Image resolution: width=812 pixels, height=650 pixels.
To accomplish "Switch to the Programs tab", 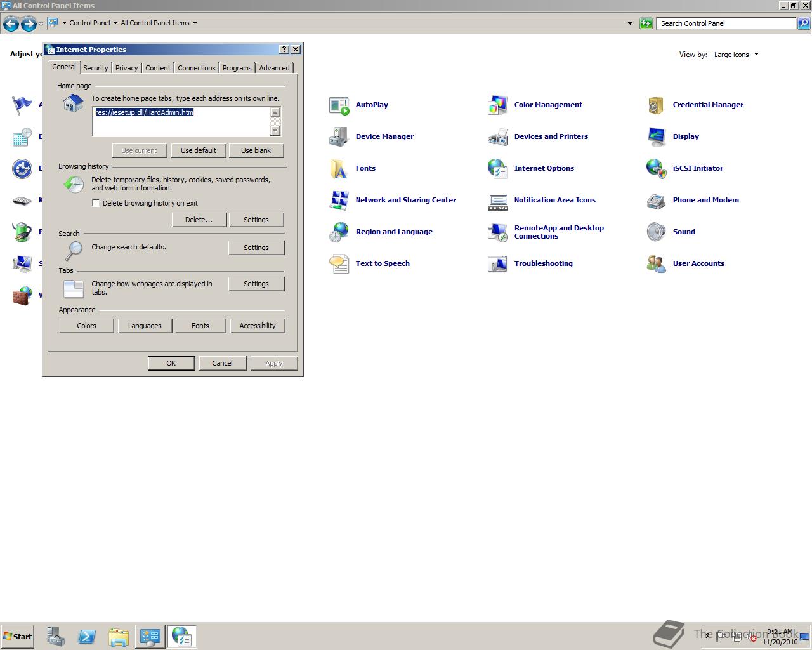I will click(237, 68).
